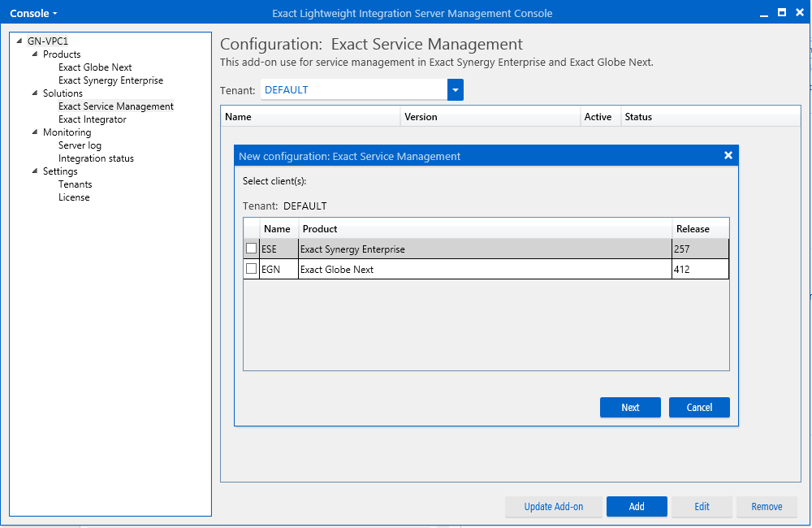Select GN-VPC1 root in tree
Viewport: 812px width, 528px height.
point(48,41)
